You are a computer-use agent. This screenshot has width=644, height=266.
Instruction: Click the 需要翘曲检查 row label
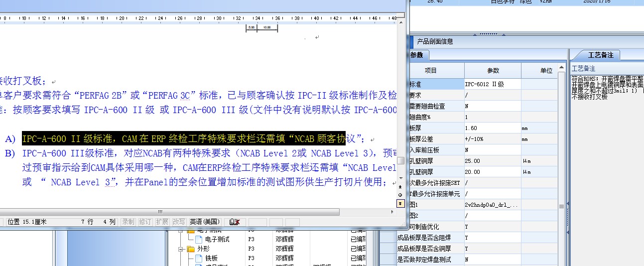coord(427,106)
